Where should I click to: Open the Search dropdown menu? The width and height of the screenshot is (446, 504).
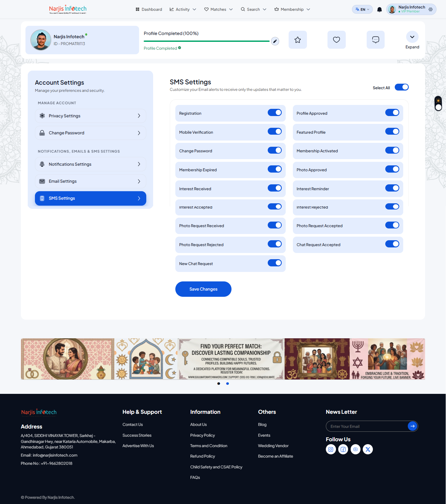click(x=253, y=9)
